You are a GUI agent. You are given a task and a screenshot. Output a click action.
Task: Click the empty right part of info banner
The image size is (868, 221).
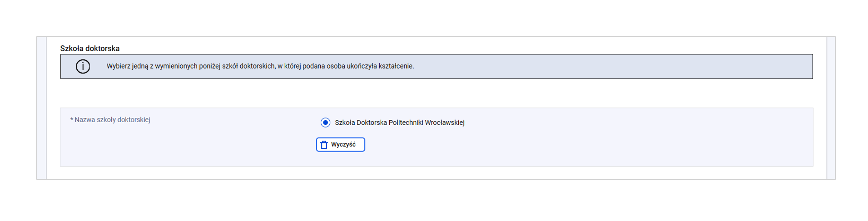[x=636, y=67]
